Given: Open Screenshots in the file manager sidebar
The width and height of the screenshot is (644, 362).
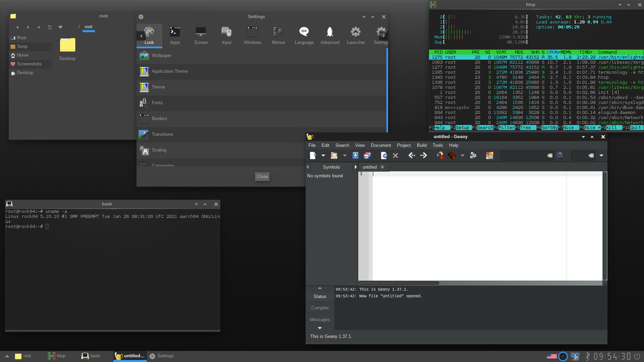Looking at the screenshot, I should pos(29,64).
